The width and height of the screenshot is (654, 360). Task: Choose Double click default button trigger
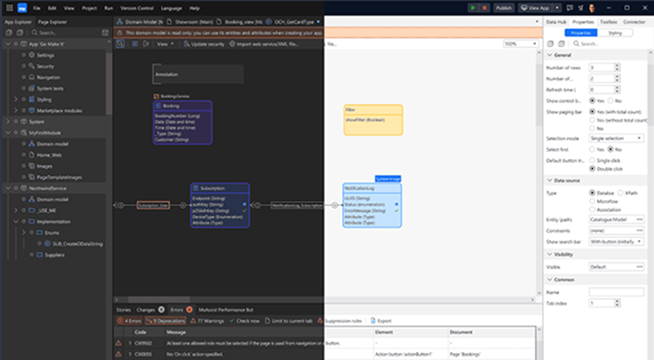[592, 169]
